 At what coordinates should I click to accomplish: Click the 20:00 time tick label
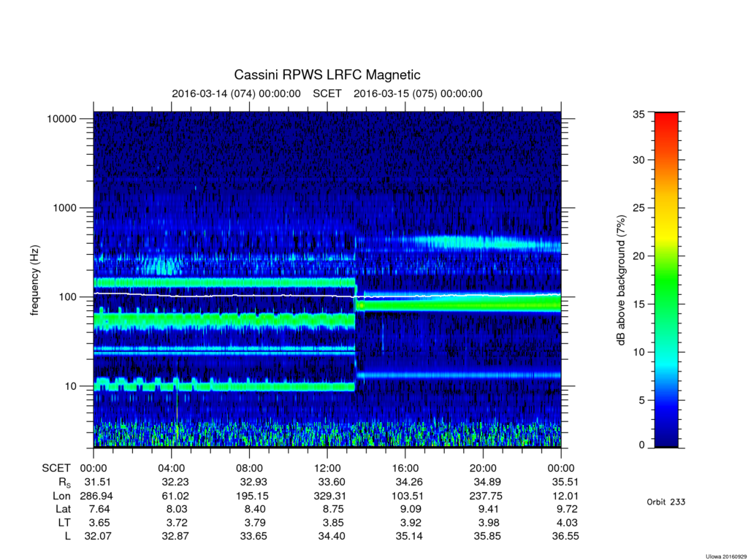pyautogui.click(x=484, y=469)
